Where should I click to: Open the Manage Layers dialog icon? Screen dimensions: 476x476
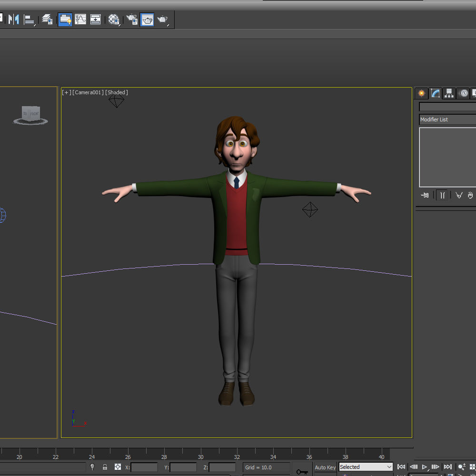tap(47, 20)
